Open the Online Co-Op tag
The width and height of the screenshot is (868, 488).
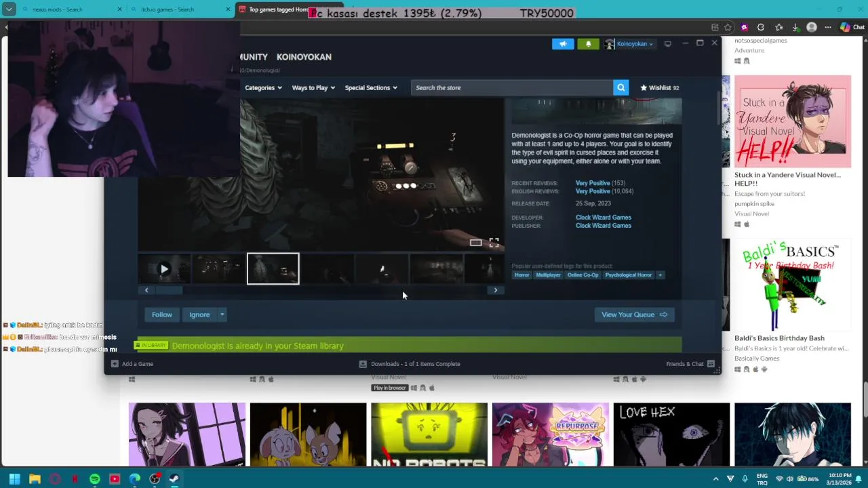[583, 275]
